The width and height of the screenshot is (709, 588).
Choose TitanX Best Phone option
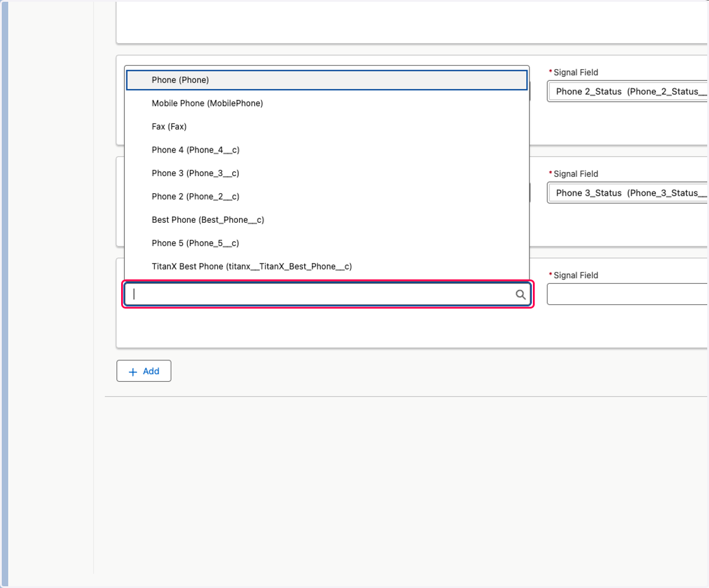point(327,267)
